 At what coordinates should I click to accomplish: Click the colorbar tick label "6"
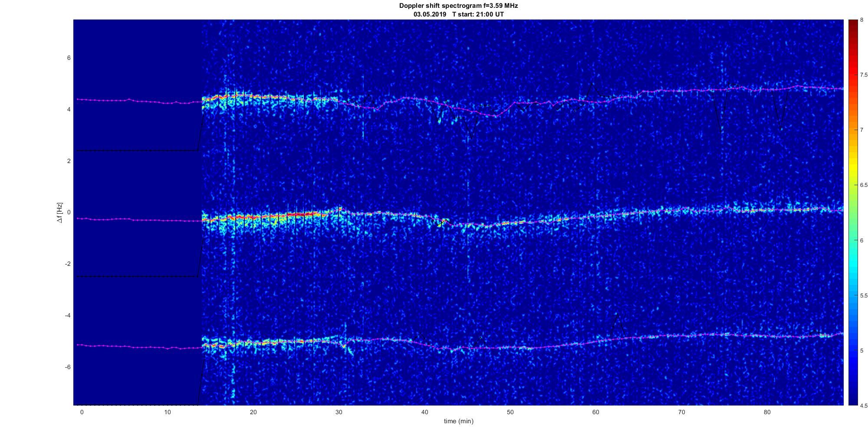(x=862, y=240)
